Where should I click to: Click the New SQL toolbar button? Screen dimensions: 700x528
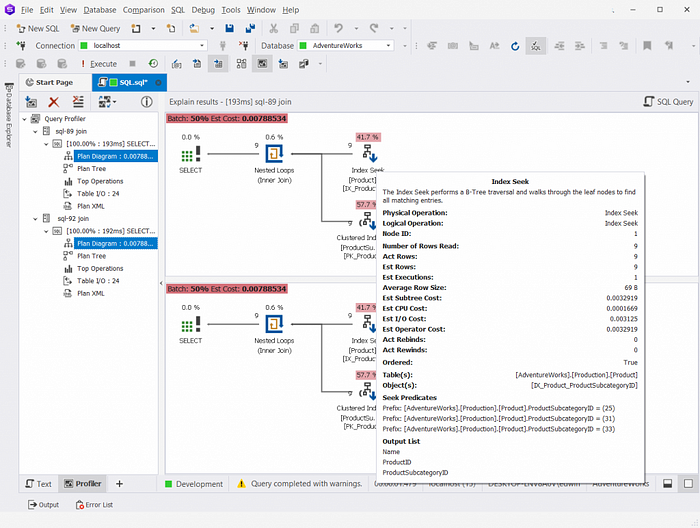[x=38, y=29]
